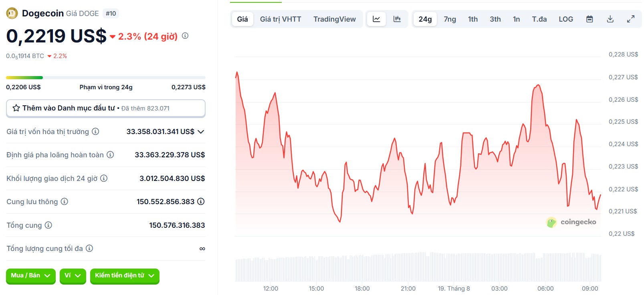Viewport: 644px width, 295px height.
Task: Show info for Định giá pha loãng hoàn toàn
Action: pos(110,155)
